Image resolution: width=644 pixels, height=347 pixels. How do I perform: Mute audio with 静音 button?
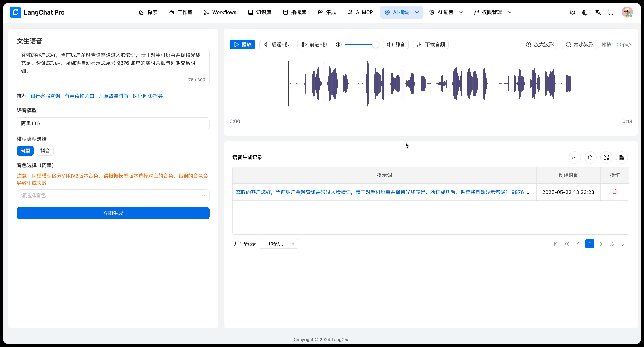click(x=396, y=44)
